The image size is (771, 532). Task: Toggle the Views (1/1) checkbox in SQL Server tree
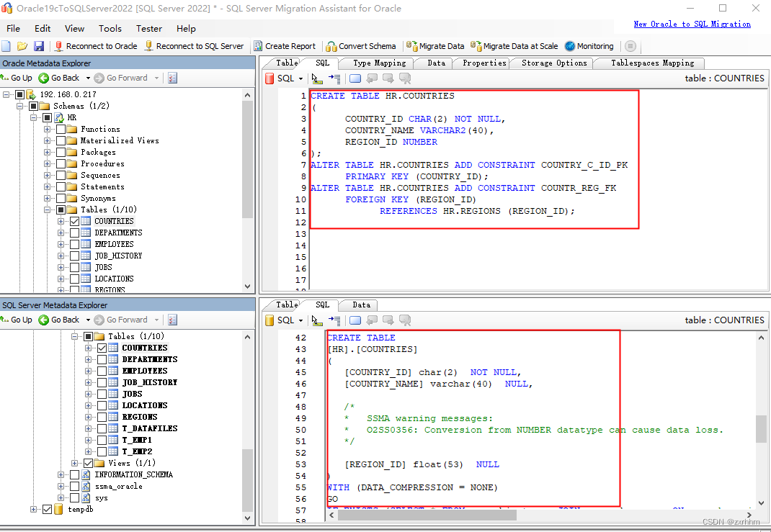pyautogui.click(x=88, y=463)
